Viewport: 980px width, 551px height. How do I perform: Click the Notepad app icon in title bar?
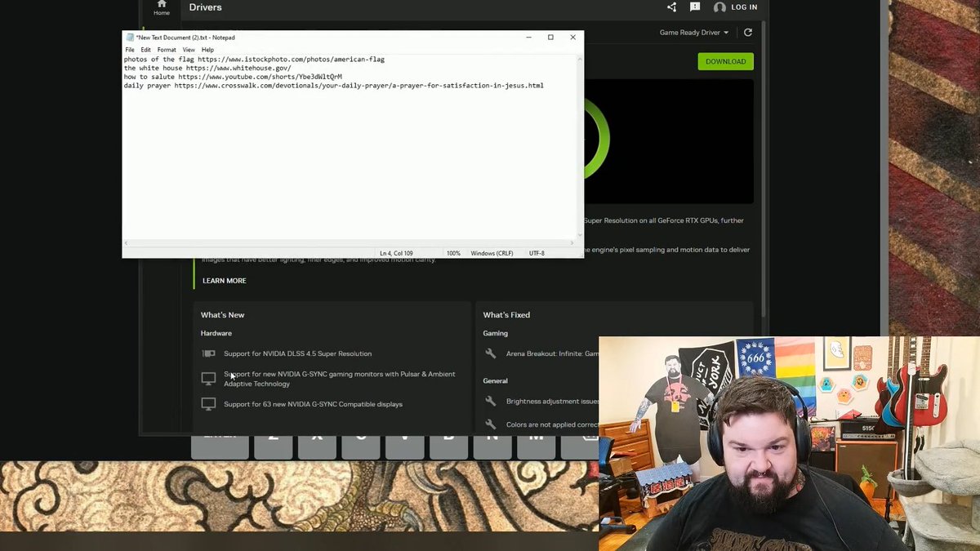click(130, 38)
